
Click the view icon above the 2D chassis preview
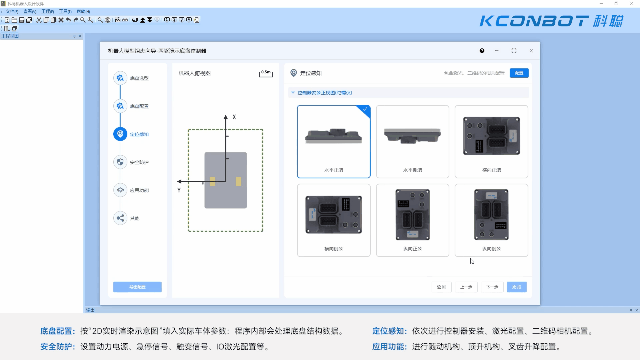(x=266, y=73)
